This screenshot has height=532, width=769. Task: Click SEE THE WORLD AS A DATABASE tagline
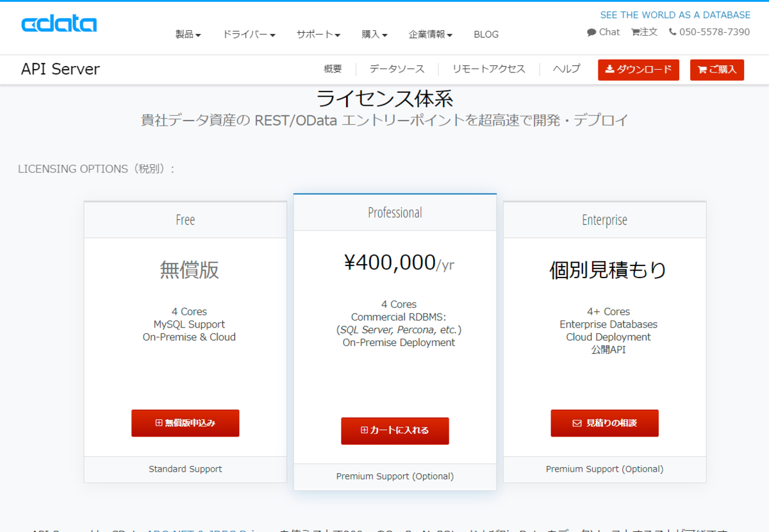pos(675,15)
